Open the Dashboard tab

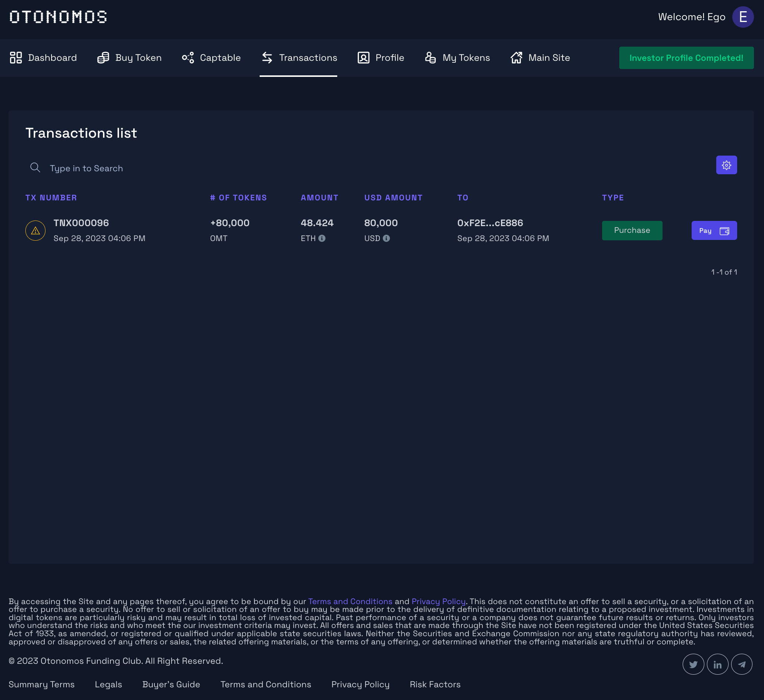43,57
